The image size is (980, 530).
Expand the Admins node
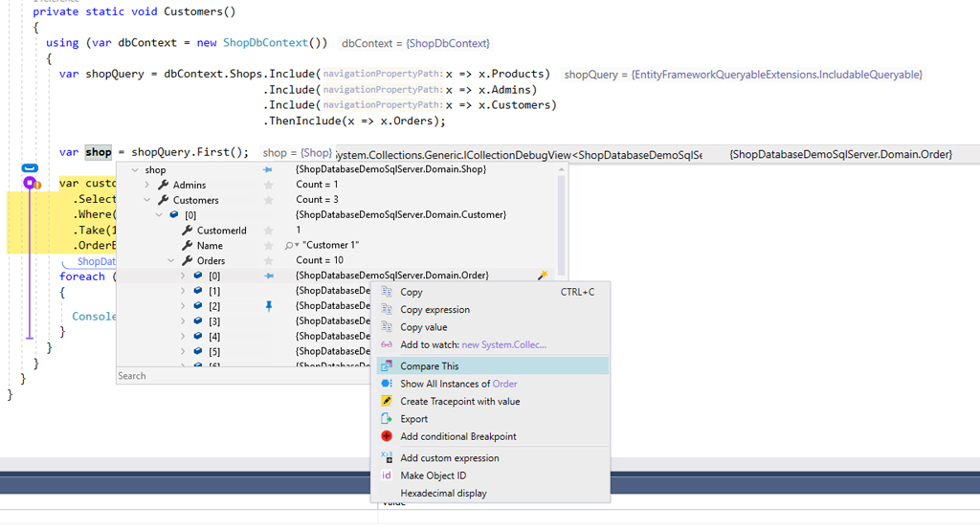(146, 185)
